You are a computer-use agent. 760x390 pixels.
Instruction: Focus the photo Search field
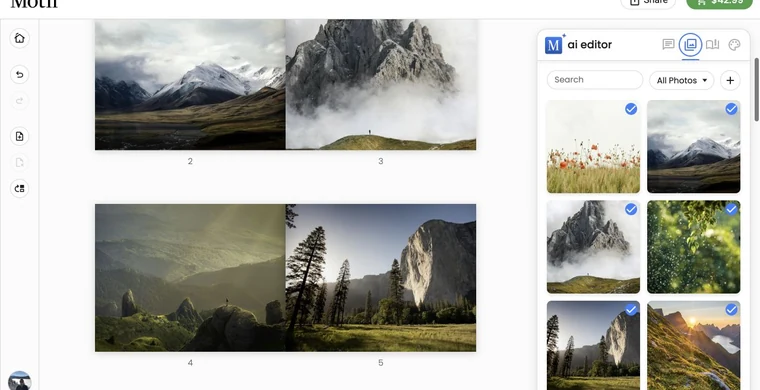tap(595, 80)
